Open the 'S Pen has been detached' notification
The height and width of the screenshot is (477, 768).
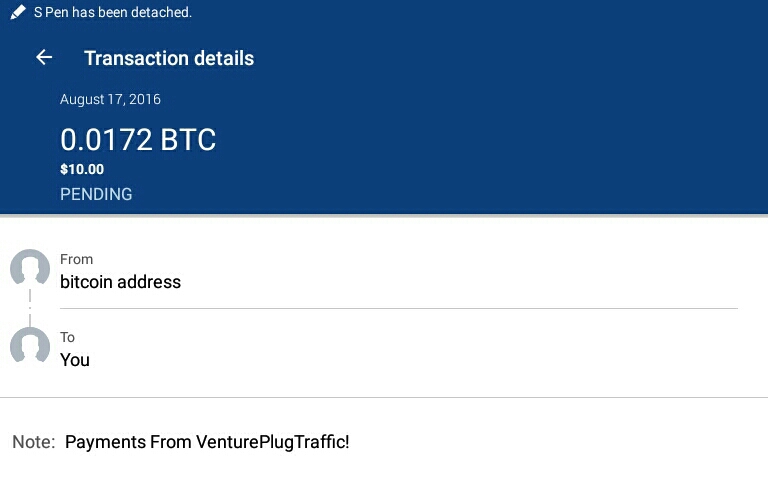pyautogui.click(x=112, y=12)
